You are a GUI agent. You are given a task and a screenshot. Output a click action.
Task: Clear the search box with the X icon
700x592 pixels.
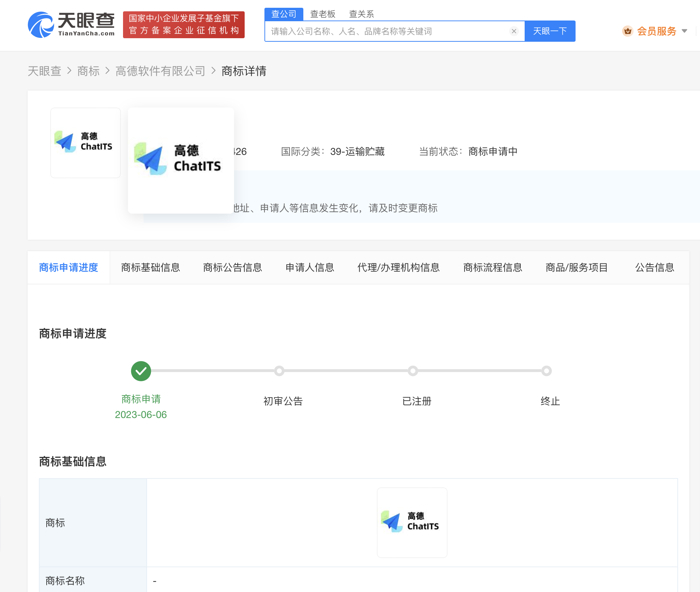tap(514, 31)
